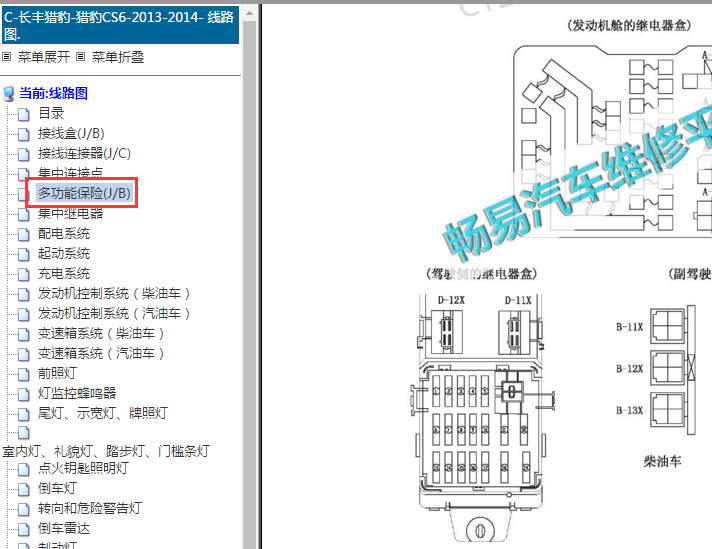This screenshot has height=549, width=712.
Task: Open the 目录 tree entry
Action: pyautogui.click(x=51, y=114)
